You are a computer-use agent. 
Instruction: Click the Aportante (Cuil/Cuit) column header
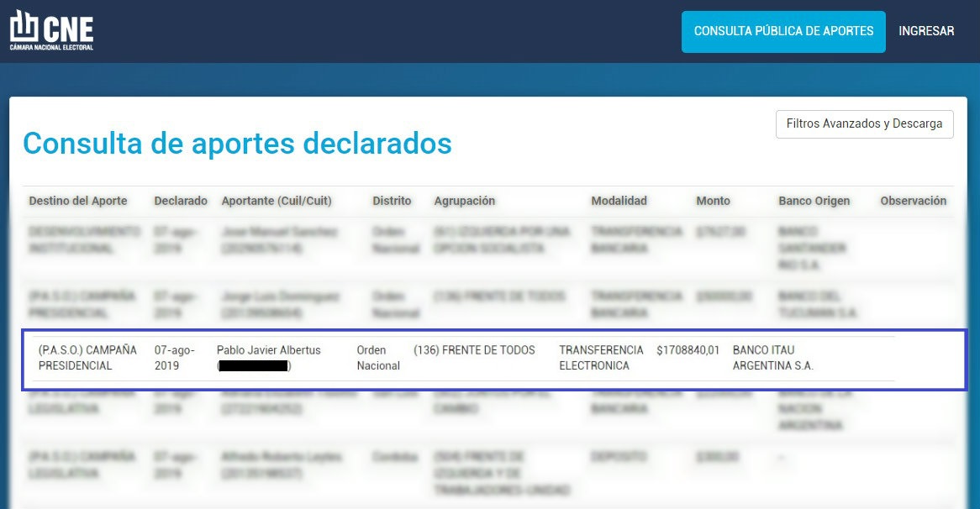tap(277, 201)
